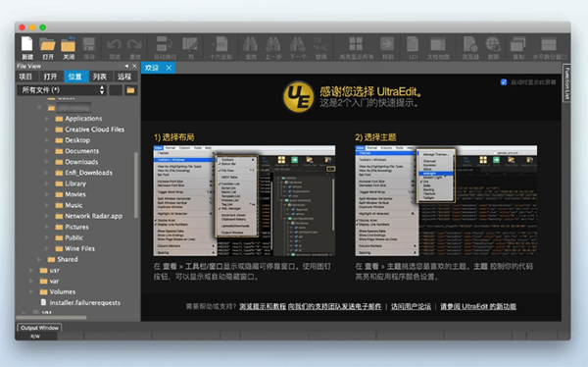Close the 欢迎 welcome tab

pos(169,68)
